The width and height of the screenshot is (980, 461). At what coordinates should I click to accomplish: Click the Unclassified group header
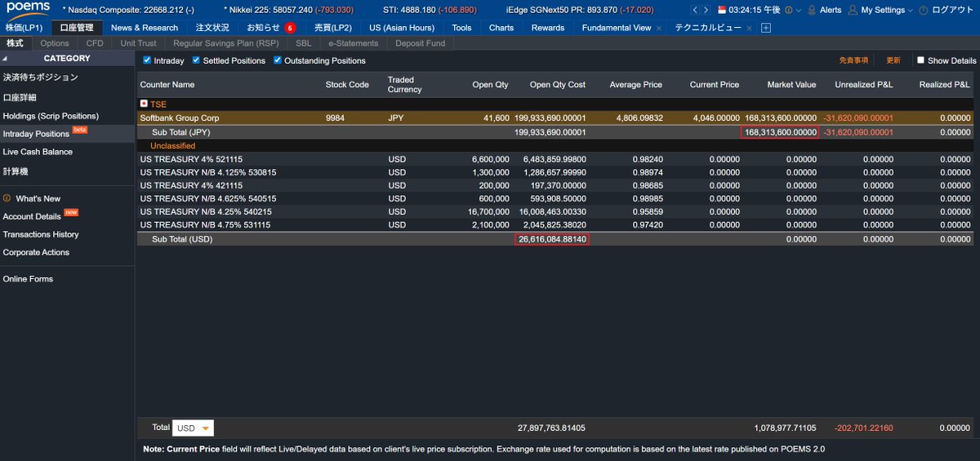tap(172, 146)
